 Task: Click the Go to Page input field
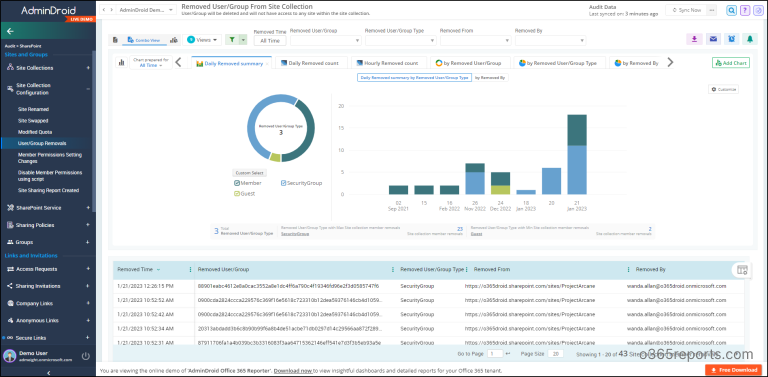pos(495,353)
